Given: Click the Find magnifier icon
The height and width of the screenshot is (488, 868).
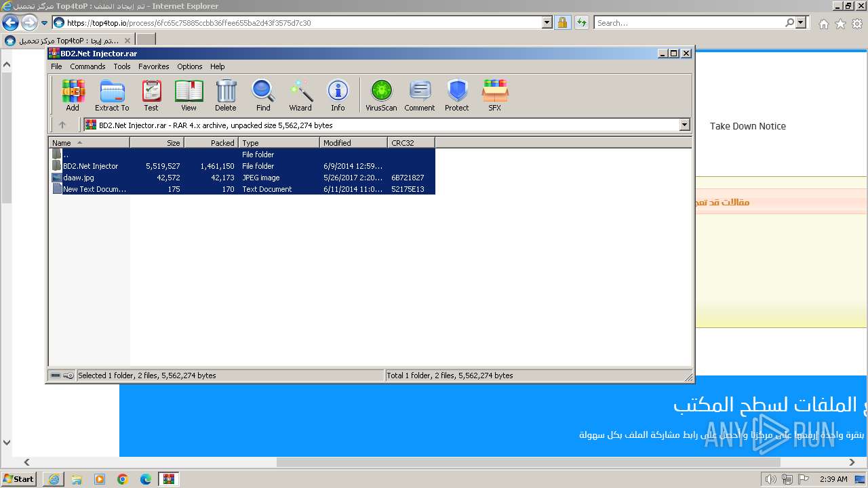Looking at the screenshot, I should [263, 95].
